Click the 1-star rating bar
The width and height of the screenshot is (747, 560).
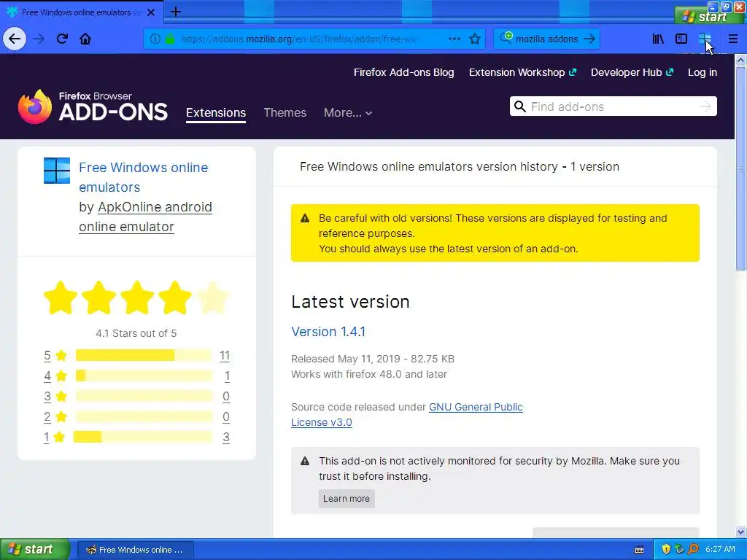coord(142,437)
